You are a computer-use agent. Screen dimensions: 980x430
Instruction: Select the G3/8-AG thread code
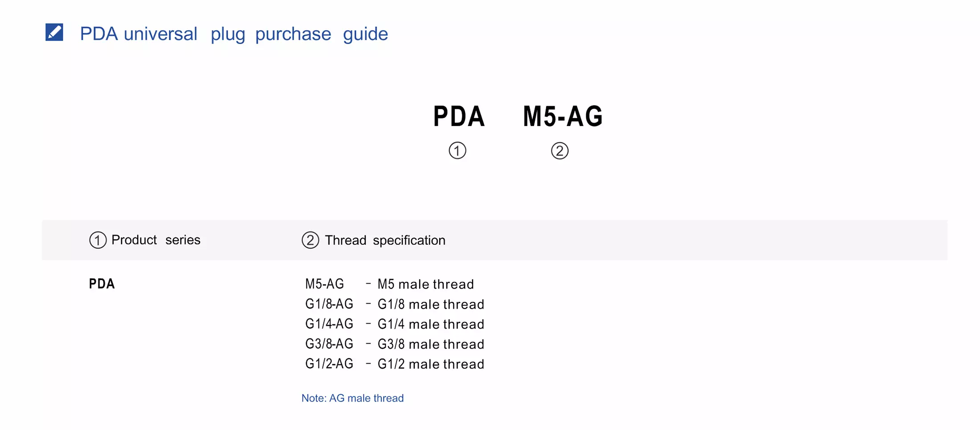(329, 344)
